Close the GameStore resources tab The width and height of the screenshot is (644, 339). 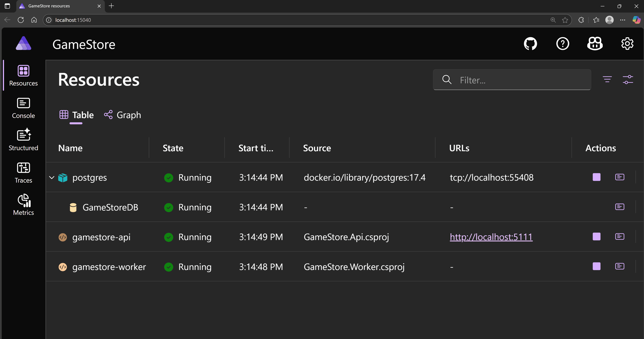(99, 6)
